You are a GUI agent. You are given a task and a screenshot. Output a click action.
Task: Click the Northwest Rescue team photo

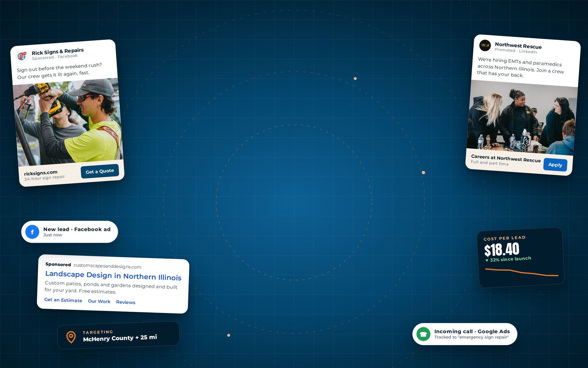click(522, 117)
